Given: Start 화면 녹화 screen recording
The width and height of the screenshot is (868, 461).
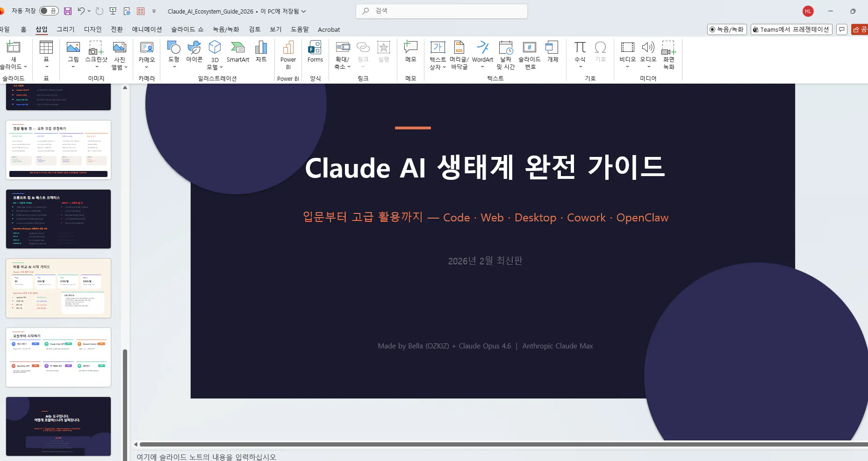Looking at the screenshot, I should click(669, 55).
